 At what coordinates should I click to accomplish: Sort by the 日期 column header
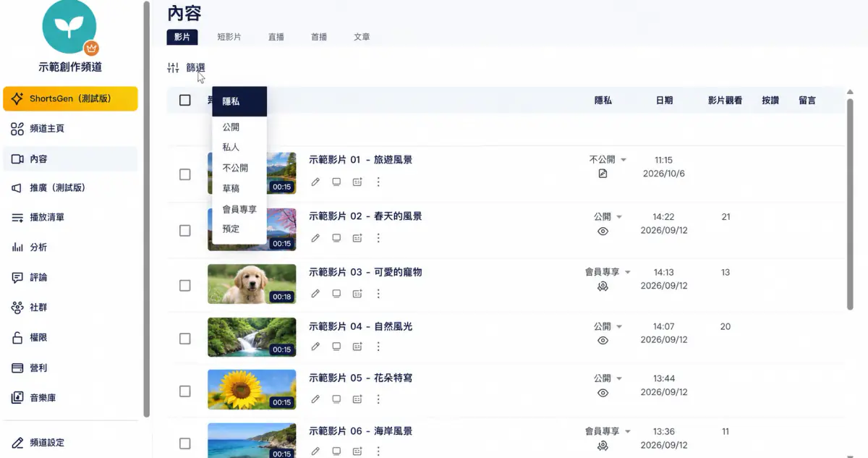[664, 101]
